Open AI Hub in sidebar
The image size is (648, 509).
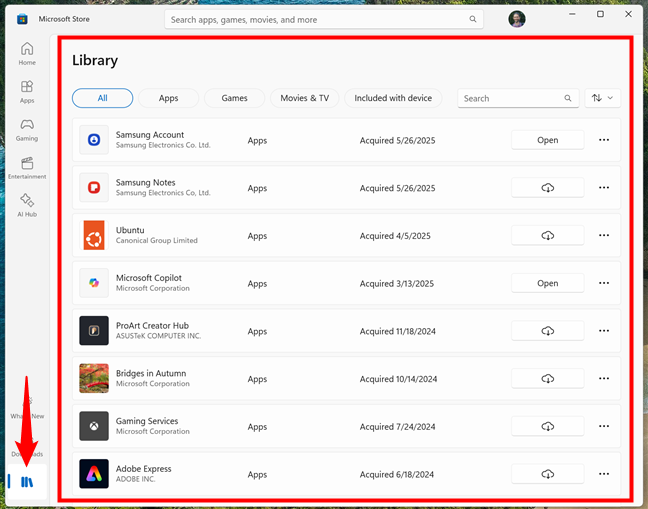point(27,205)
